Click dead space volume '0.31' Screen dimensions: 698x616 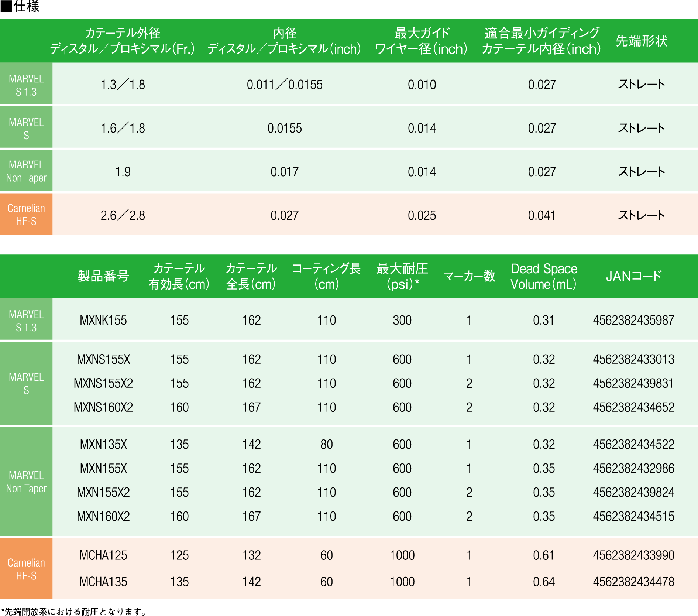544,320
